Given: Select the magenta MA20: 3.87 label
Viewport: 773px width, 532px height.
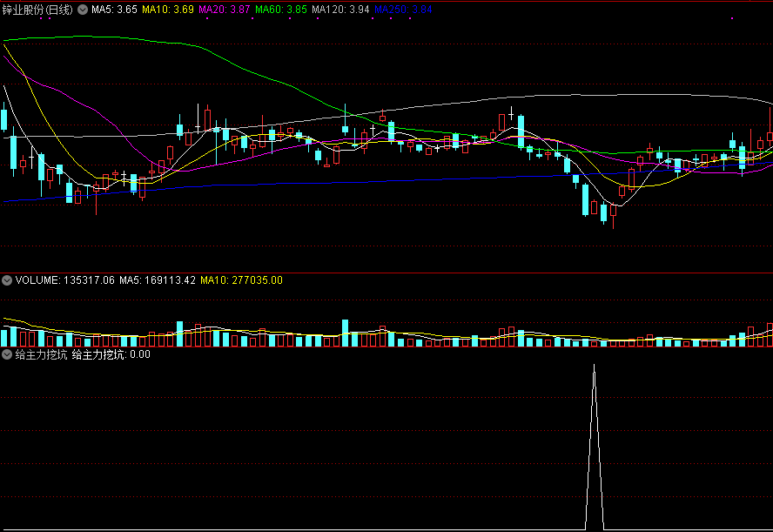Looking at the screenshot, I should pos(225,10).
